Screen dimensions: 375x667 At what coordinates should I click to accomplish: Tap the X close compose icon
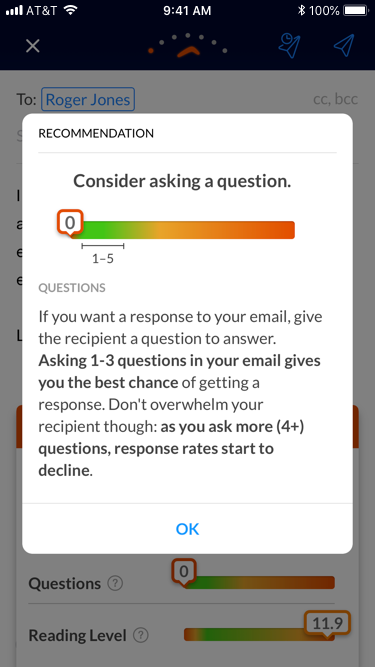click(33, 46)
